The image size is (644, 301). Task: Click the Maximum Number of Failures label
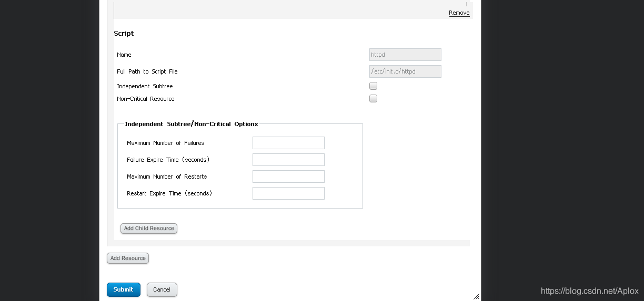tap(166, 143)
